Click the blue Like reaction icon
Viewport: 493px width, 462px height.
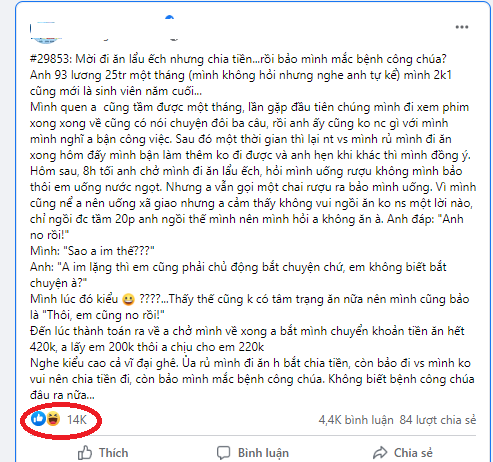(x=38, y=419)
